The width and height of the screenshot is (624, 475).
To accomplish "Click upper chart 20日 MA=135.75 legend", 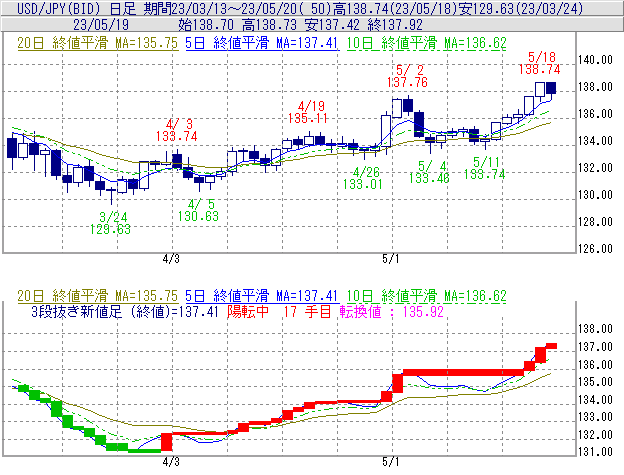I will tap(98, 43).
